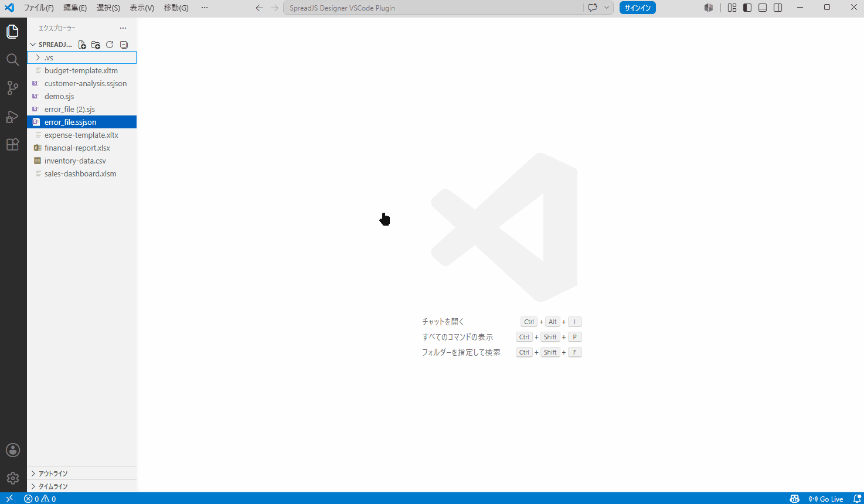Viewport: 864px width, 504px height.
Task: Open explorer views and more actions ellipsis
Action: pyautogui.click(x=123, y=28)
